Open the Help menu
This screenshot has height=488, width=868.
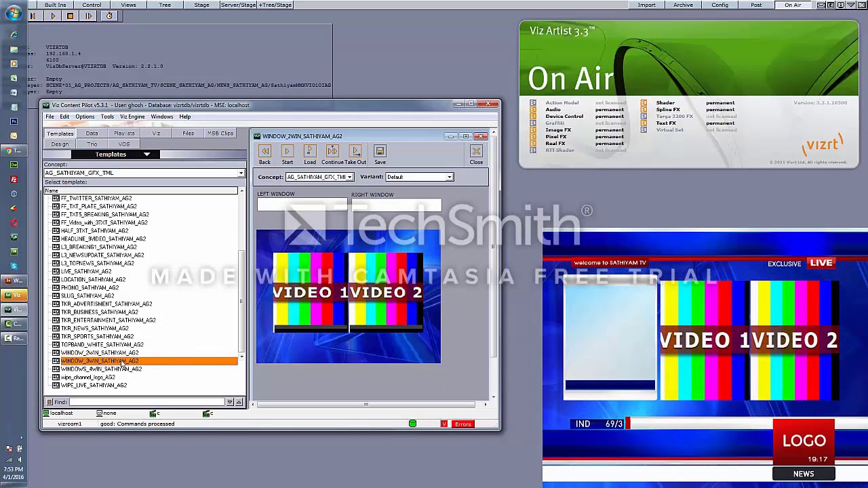[x=185, y=117]
